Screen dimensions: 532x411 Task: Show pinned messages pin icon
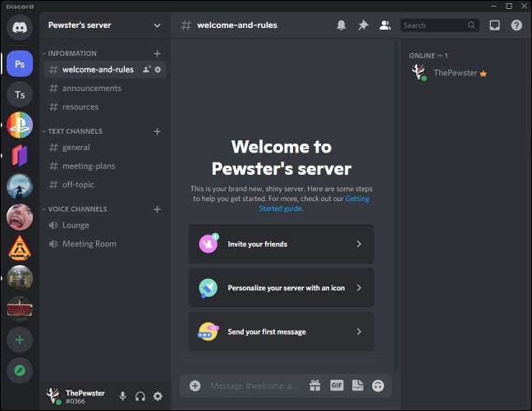click(363, 25)
